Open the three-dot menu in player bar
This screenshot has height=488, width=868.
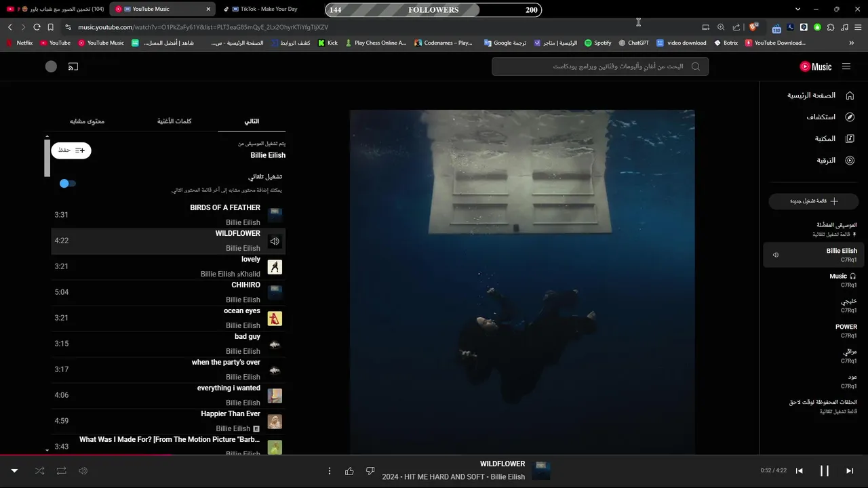point(330,471)
